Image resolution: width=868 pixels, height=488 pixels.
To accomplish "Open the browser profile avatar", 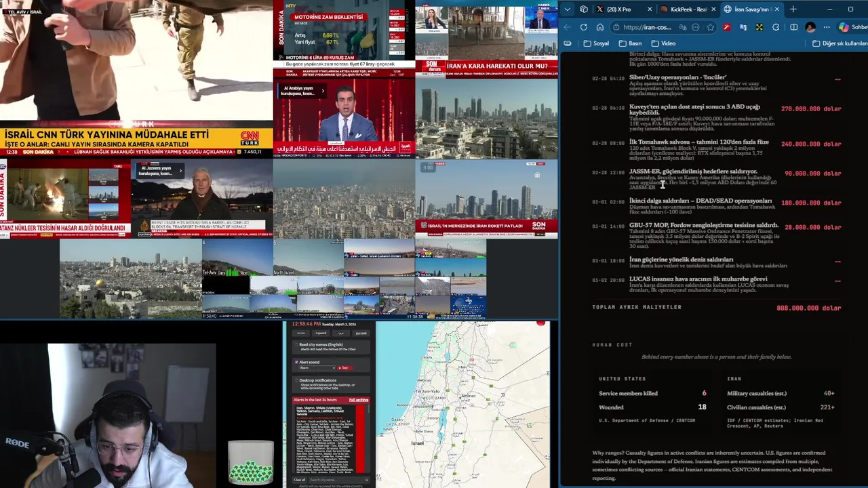I will click(x=810, y=27).
